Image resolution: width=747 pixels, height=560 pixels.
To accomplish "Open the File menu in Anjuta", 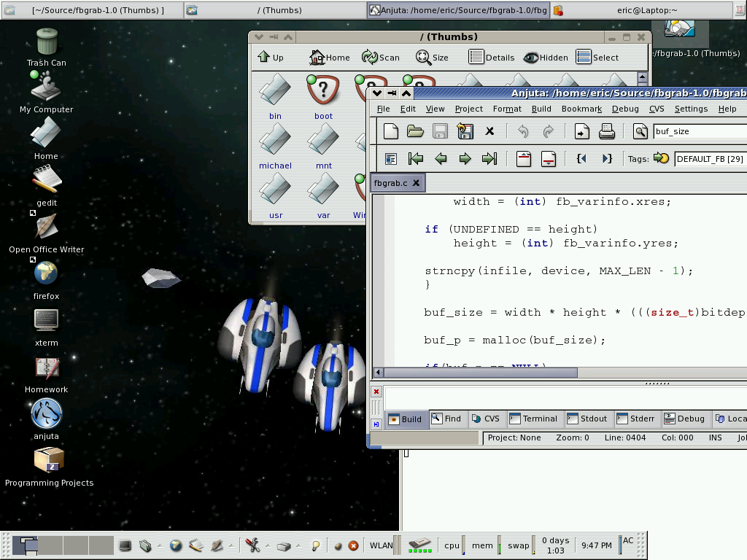I will pyautogui.click(x=383, y=109).
